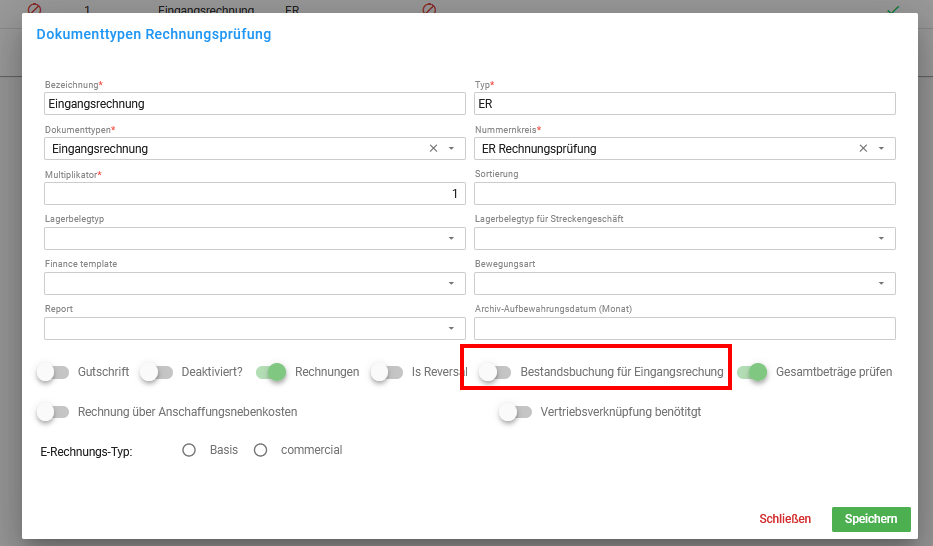The height and width of the screenshot is (546, 933).
Task: Click the Speichern button
Action: (871, 519)
